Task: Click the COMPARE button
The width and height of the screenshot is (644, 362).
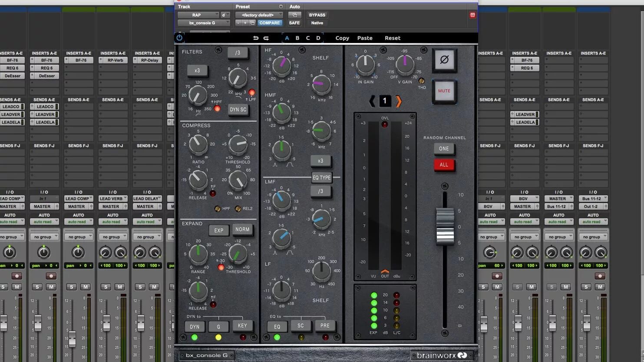Action: 270,23
